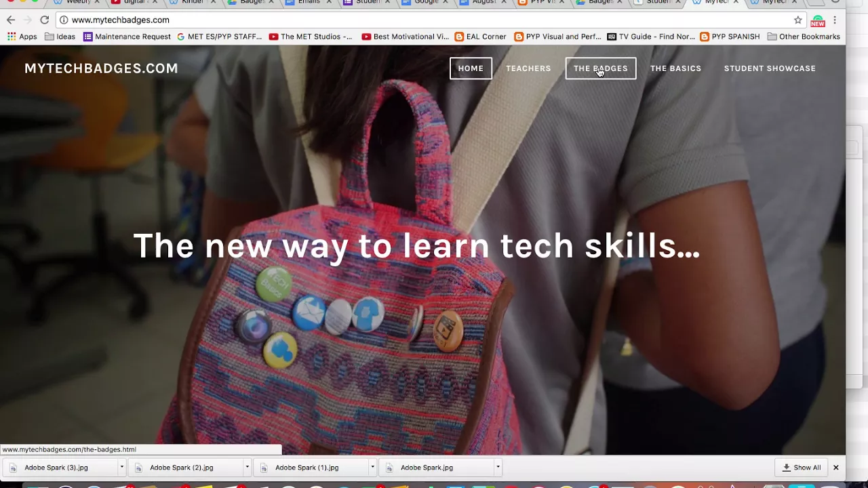This screenshot has height=488, width=868.
Task: Click the MYTECHBADGES.COM site title
Action: tap(101, 68)
